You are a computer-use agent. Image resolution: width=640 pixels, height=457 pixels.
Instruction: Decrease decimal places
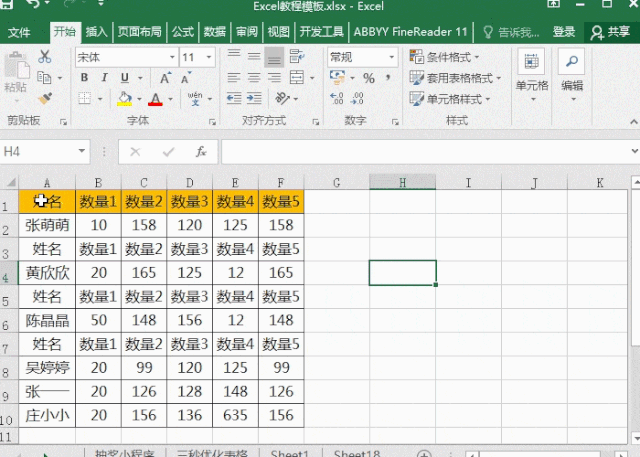click(x=357, y=98)
